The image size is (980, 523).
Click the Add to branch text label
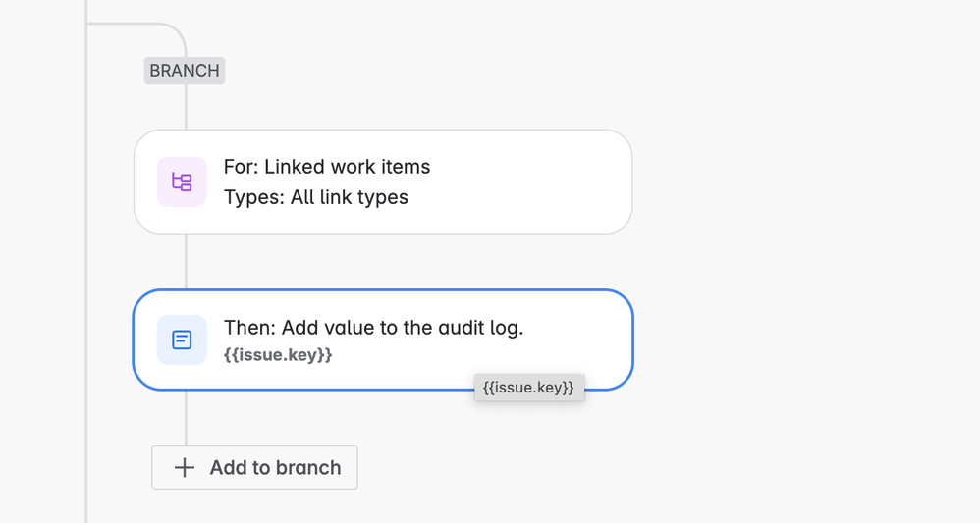click(276, 467)
